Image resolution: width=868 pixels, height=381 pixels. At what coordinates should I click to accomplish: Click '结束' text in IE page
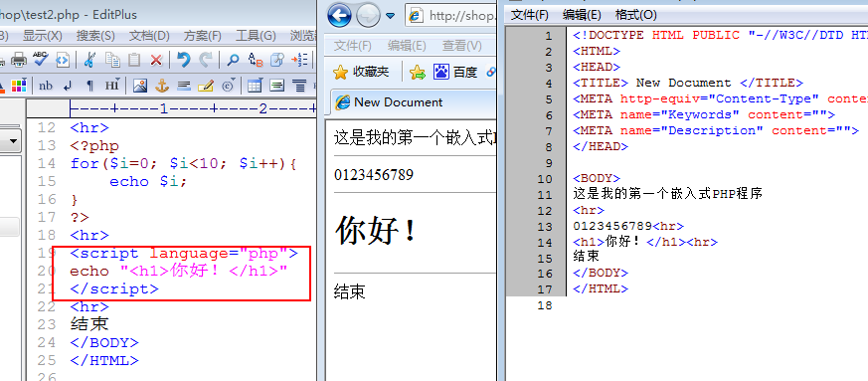coord(349,291)
